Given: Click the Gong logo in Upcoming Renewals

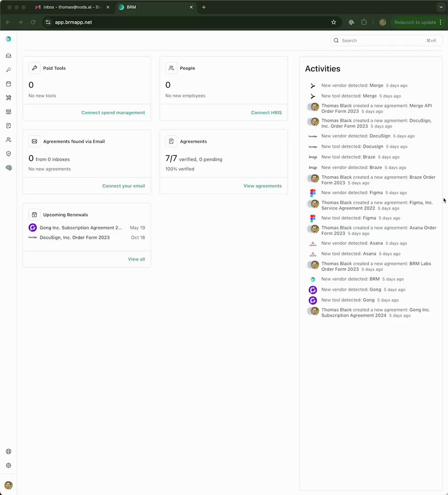Looking at the screenshot, I should coord(33,227).
